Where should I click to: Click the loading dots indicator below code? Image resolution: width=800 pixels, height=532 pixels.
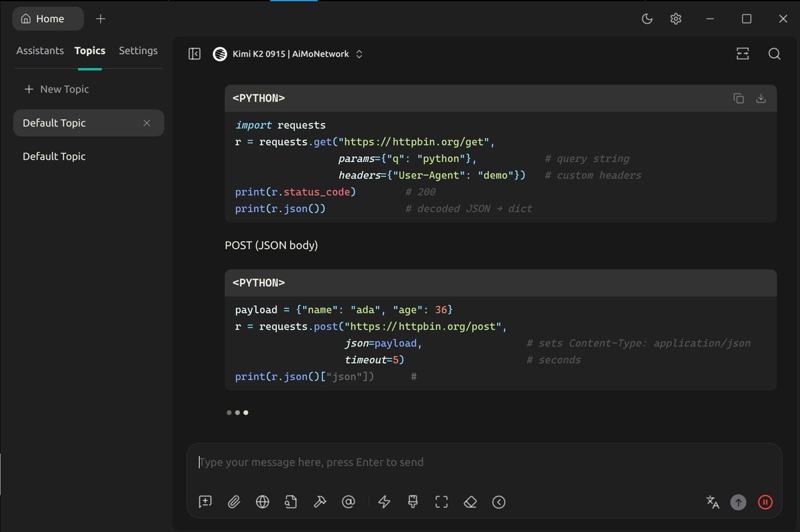click(x=237, y=413)
